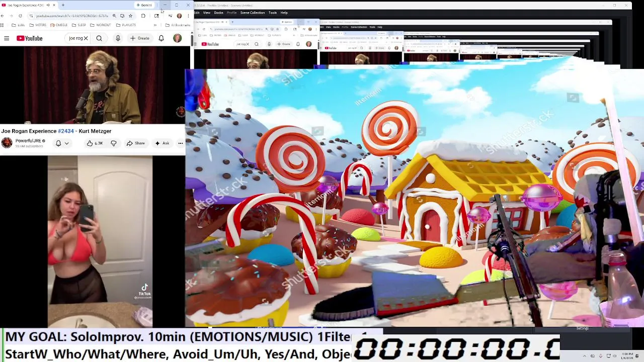Viewport: 644px width, 362px height.
Task: Open the YouTube account avatar menu
Action: 177,38
